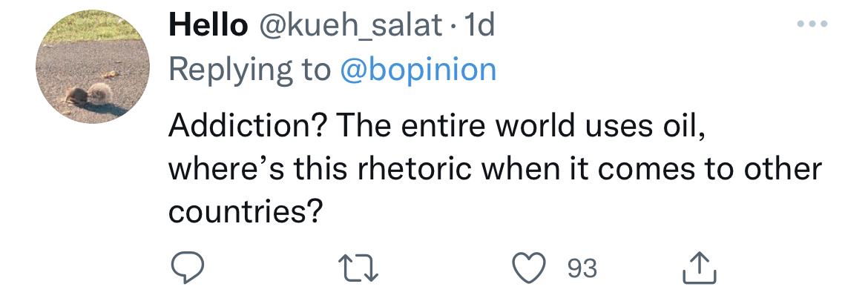Open the @bopinion profile link

(x=418, y=70)
